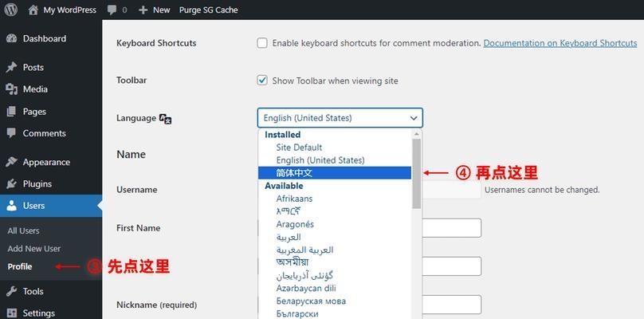This screenshot has width=644, height=319.
Task: Select the العربية المغربية language option
Action: 335,250
